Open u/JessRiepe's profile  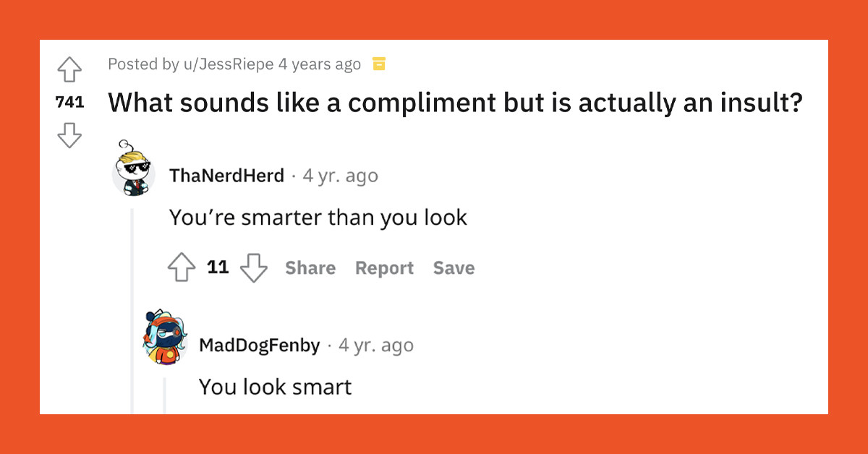tap(226, 64)
